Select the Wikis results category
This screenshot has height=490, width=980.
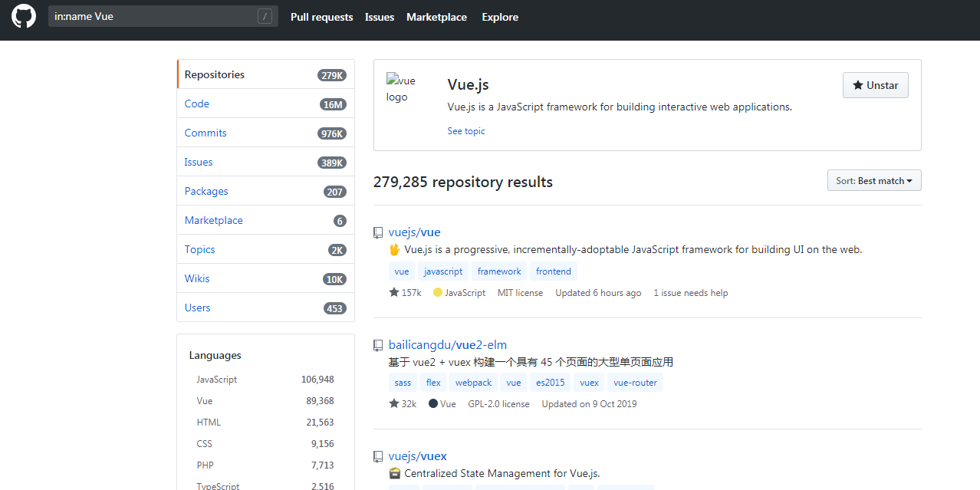265,278
